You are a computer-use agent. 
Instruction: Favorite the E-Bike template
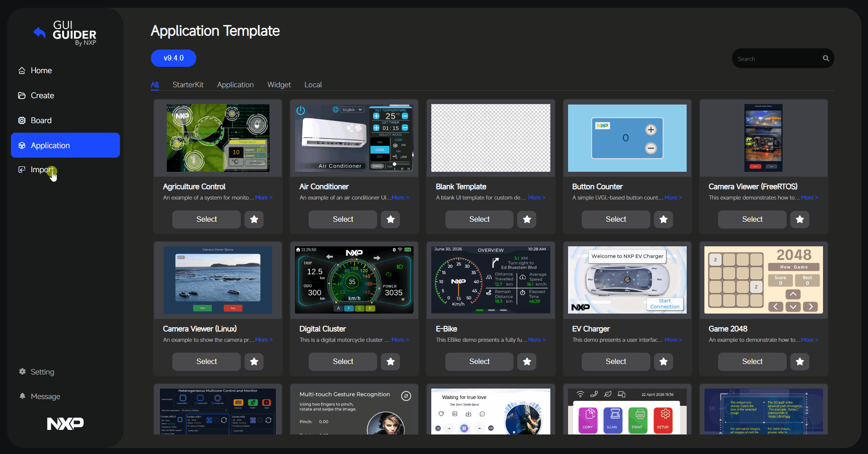tap(527, 362)
